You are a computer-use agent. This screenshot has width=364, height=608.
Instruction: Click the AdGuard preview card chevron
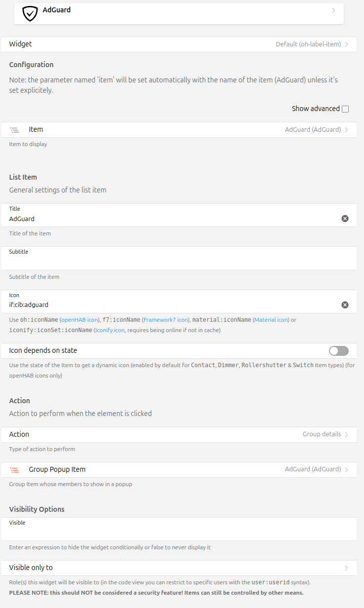pos(334,10)
